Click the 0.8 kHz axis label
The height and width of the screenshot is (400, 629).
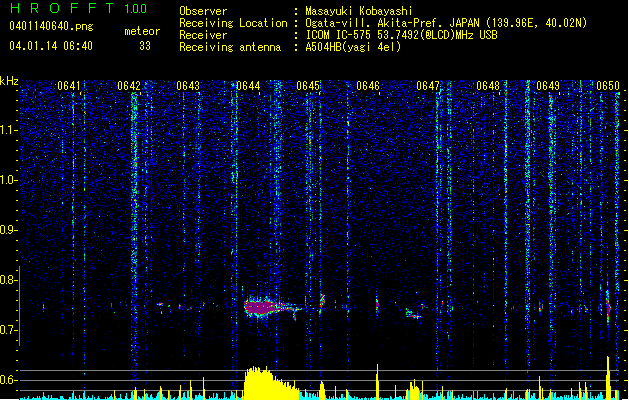coord(9,280)
